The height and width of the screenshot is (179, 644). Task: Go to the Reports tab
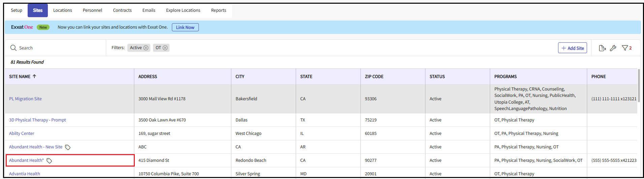[x=218, y=10]
